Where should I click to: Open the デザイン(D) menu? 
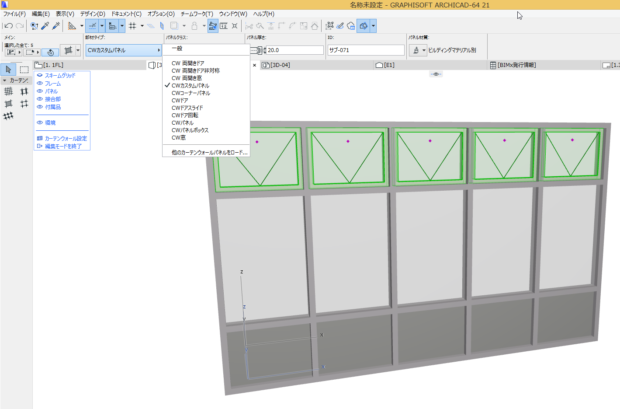[x=90, y=14]
